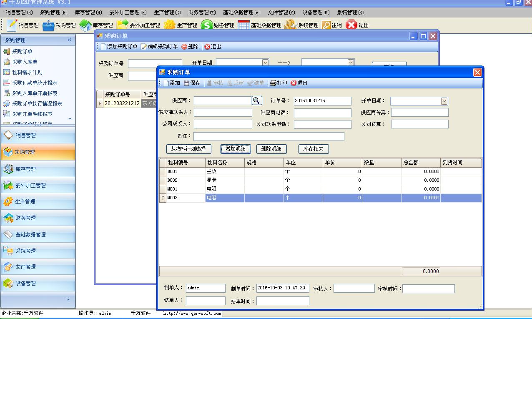Viewport: 532px width, 399px height.
Task: Open 采购付款单统计报表 in sidebar
Action: [35, 83]
